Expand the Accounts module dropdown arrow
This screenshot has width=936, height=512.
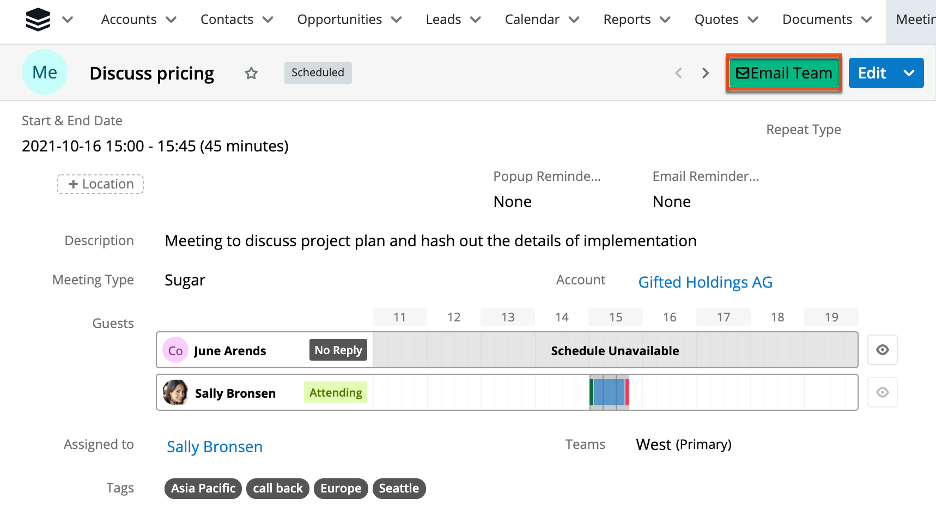pyautogui.click(x=170, y=20)
